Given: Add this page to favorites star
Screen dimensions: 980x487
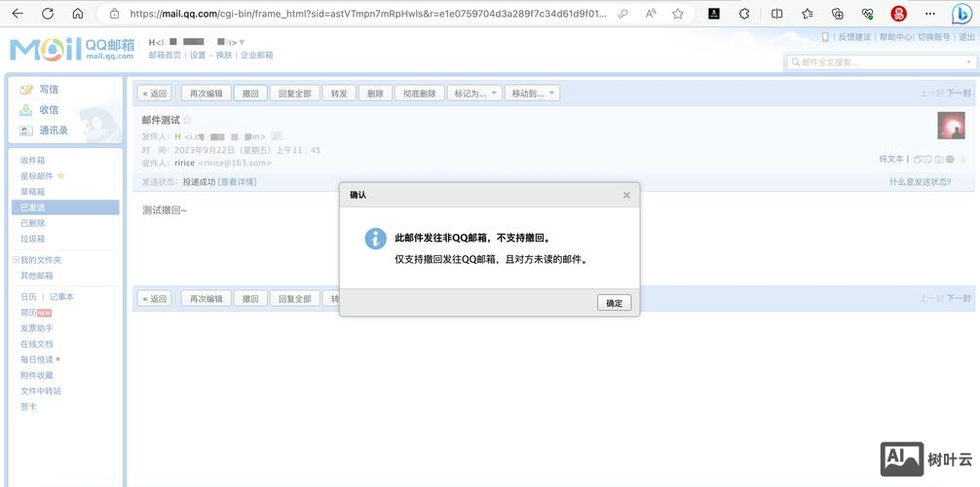Looking at the screenshot, I should coord(677,13).
